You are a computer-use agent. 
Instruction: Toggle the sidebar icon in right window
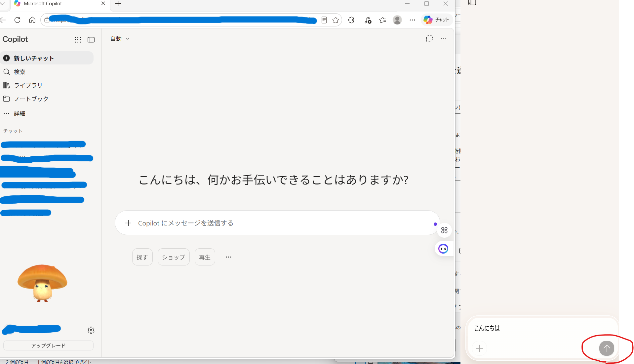pyautogui.click(x=472, y=3)
